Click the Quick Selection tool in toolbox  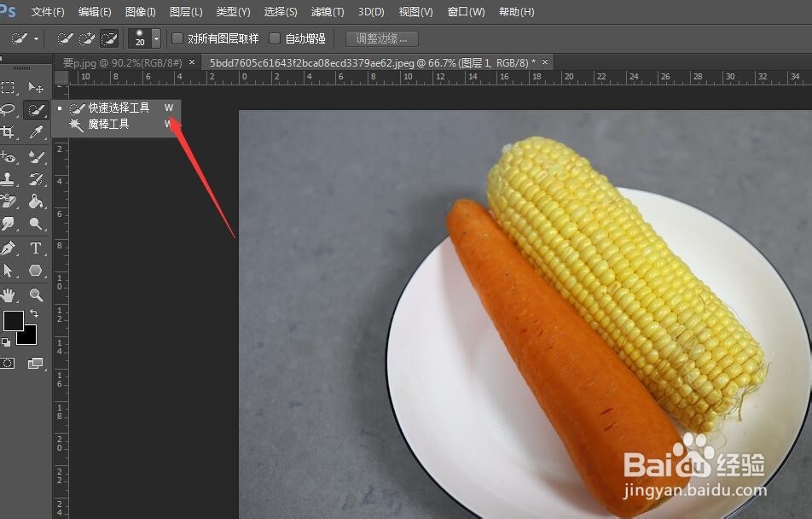point(36,109)
